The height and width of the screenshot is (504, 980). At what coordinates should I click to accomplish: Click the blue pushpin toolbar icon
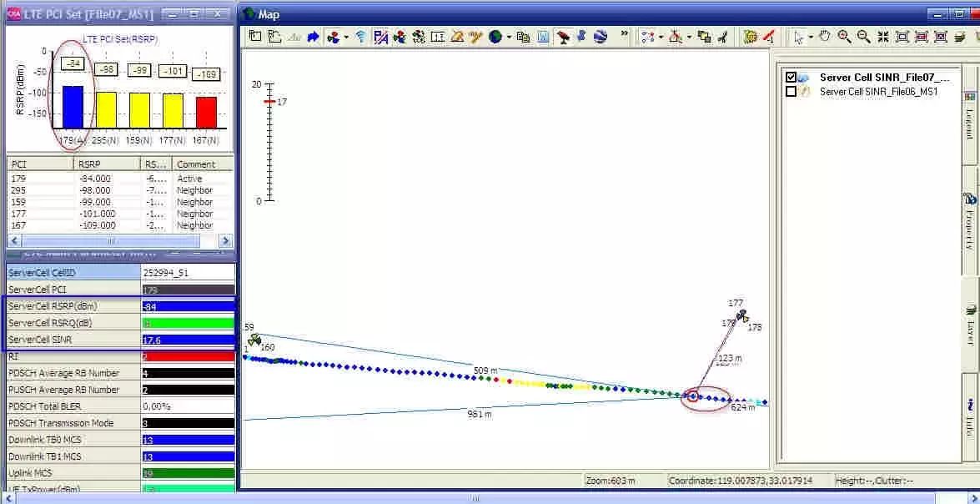coord(581,36)
